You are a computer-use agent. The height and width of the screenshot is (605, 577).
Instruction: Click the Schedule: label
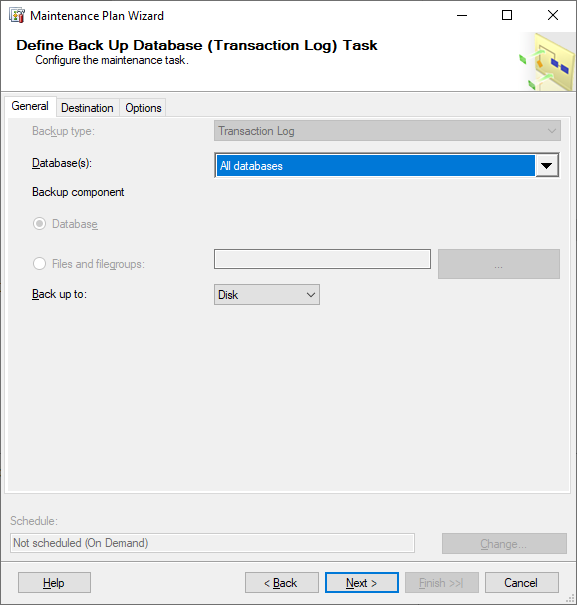click(x=34, y=521)
